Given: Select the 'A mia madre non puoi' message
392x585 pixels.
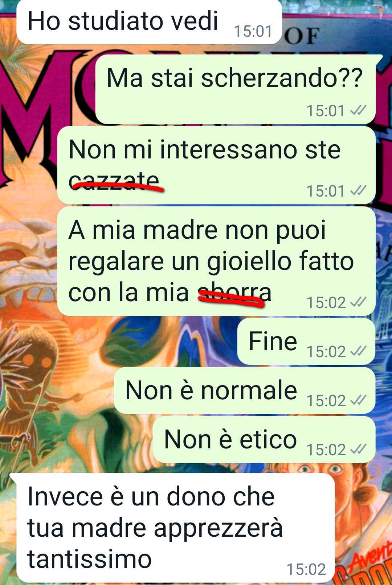Looking at the screenshot, I should point(216,261).
